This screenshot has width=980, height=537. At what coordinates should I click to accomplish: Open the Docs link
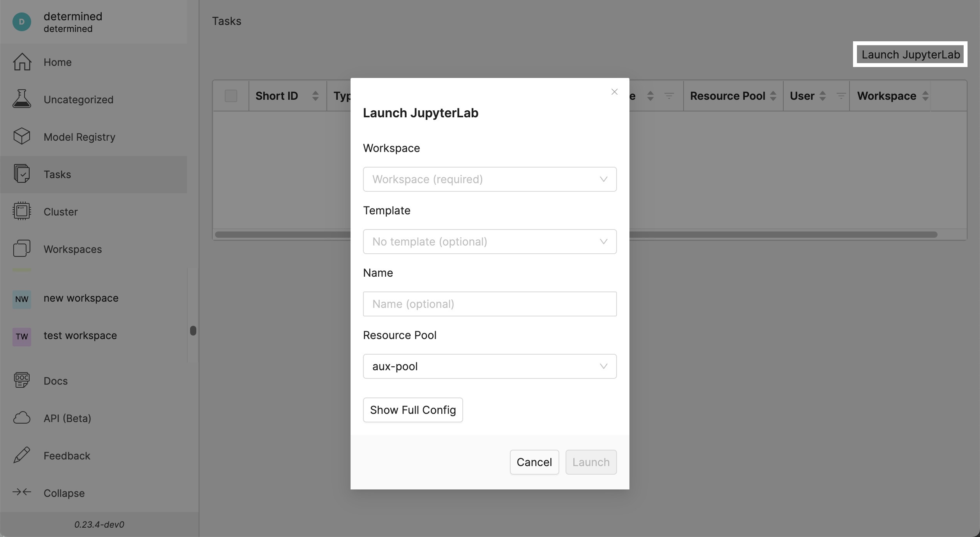[93, 381]
